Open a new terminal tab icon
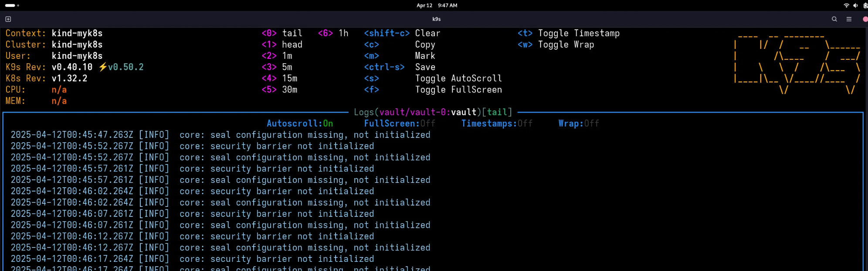The image size is (868, 271). point(8,19)
